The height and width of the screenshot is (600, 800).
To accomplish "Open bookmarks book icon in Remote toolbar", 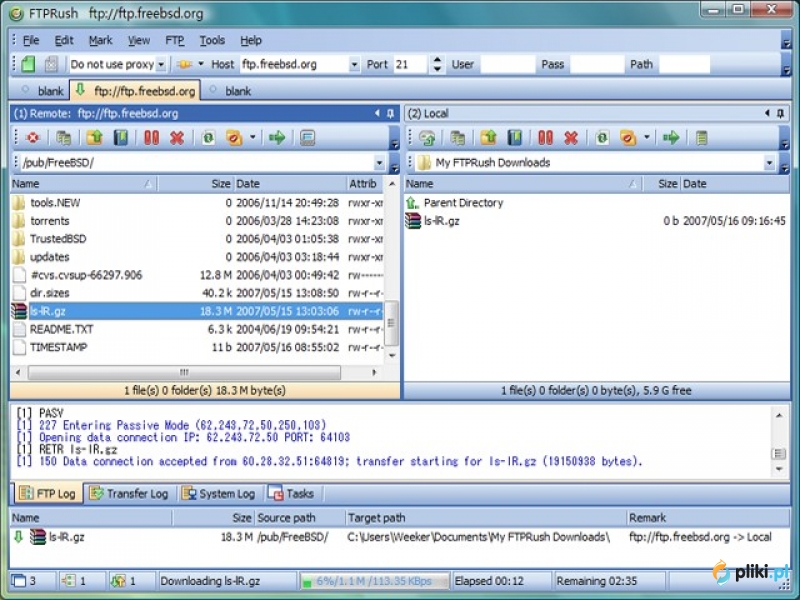I will (x=121, y=138).
